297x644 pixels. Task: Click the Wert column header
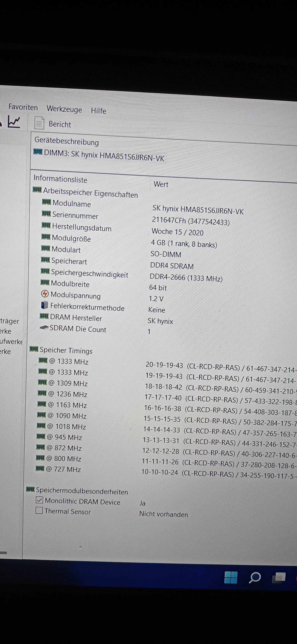[x=161, y=184]
